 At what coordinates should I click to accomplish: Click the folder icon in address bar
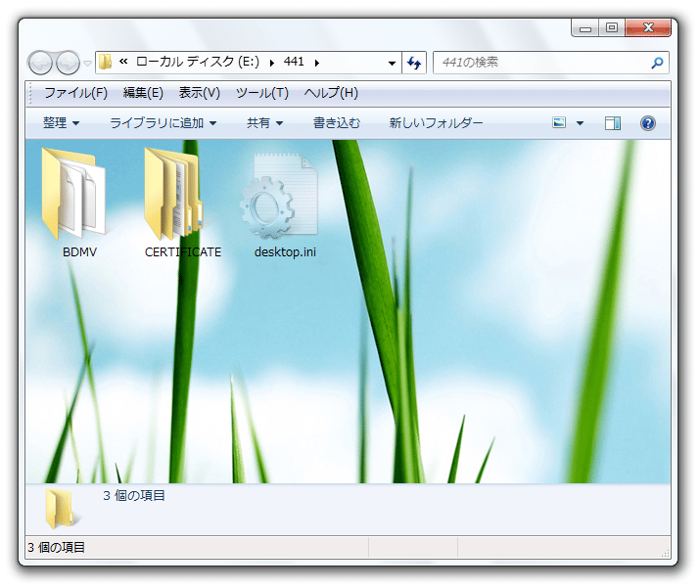point(106,62)
